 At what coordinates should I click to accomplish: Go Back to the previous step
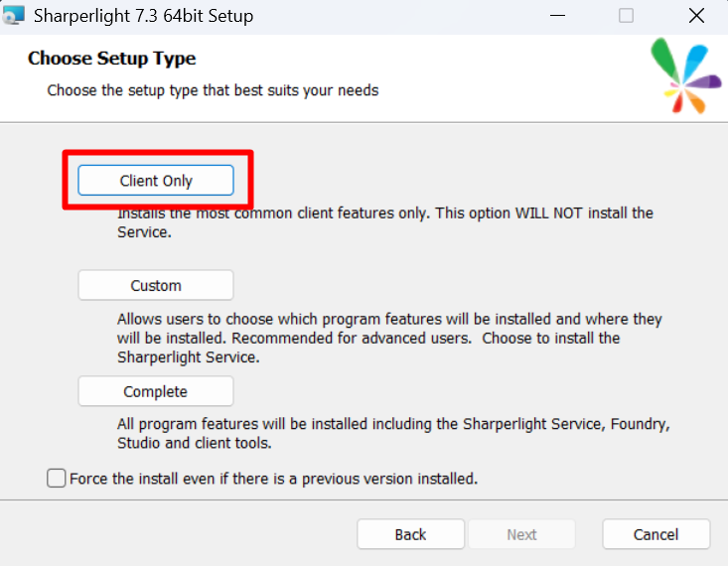[410, 534]
